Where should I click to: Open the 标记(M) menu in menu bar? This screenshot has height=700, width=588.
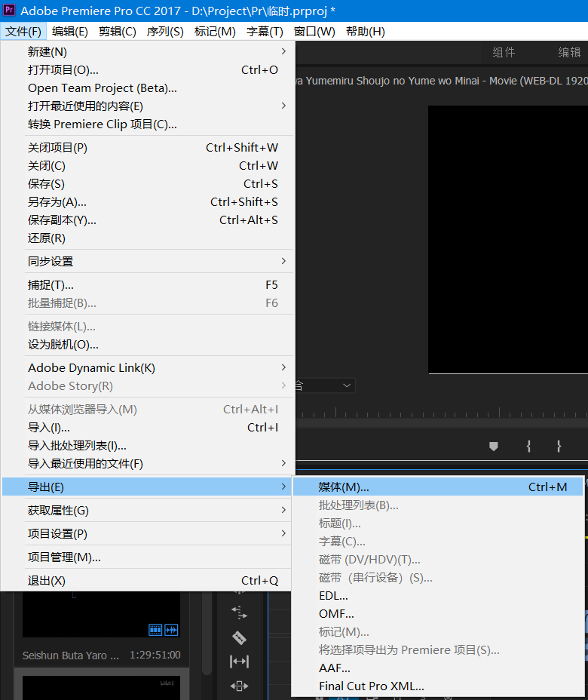click(215, 31)
